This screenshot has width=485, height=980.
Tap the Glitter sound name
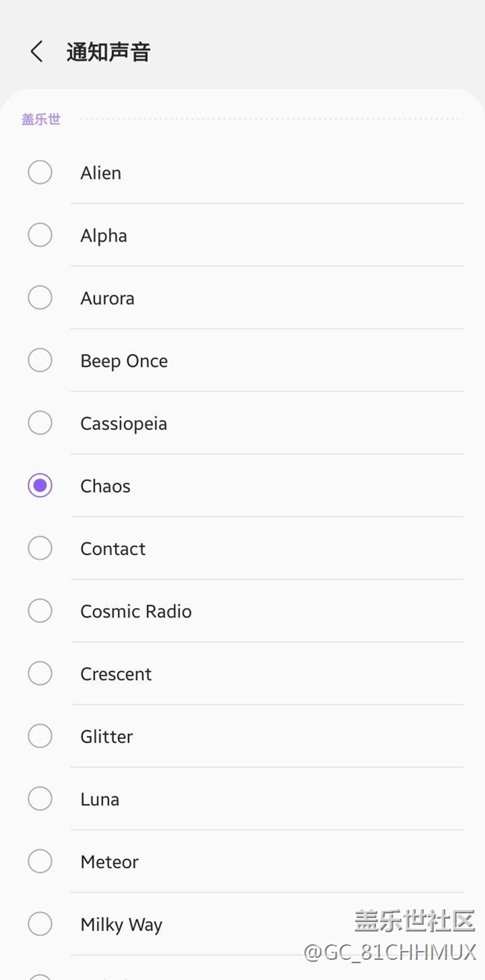(x=107, y=737)
